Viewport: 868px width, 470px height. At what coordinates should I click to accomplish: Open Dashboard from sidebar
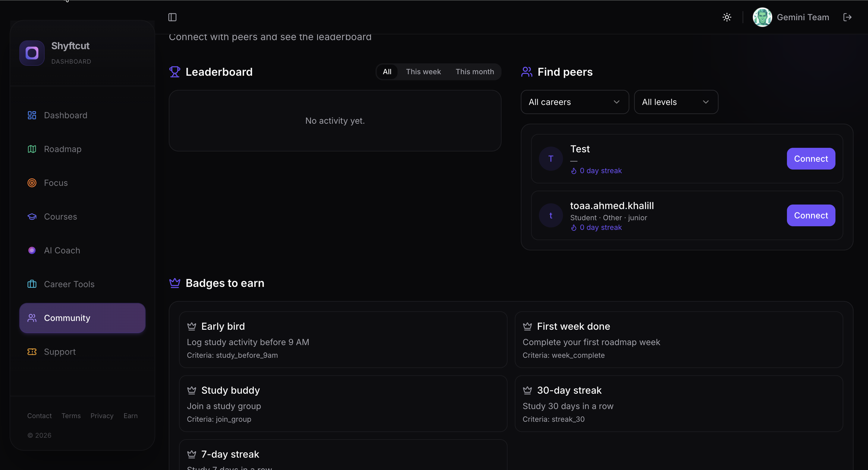[x=66, y=115]
